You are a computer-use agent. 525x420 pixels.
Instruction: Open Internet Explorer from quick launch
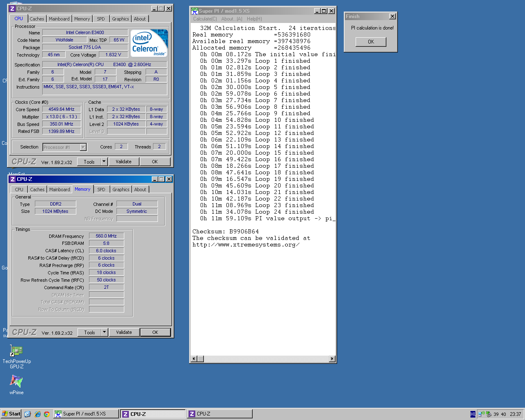coord(37,414)
